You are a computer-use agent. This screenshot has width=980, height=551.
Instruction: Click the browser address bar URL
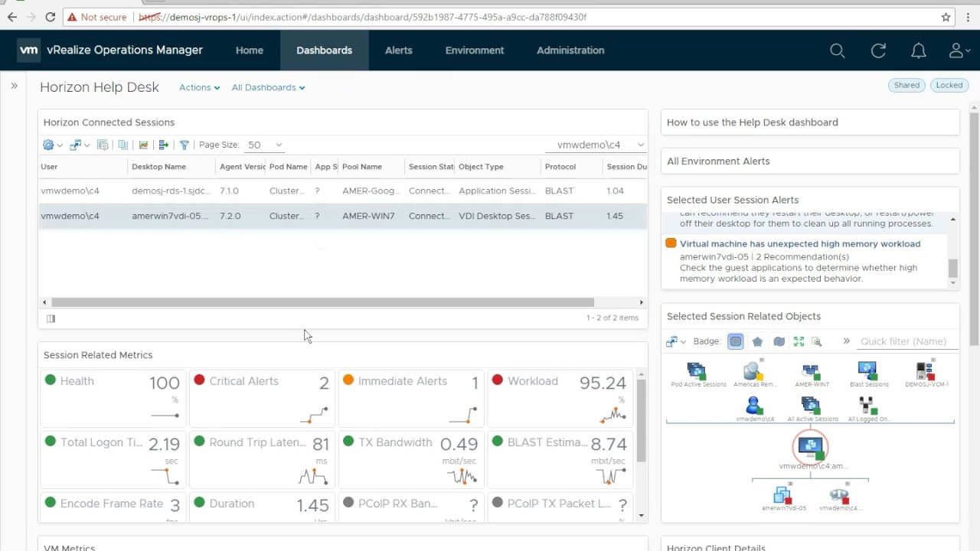[x=363, y=17]
